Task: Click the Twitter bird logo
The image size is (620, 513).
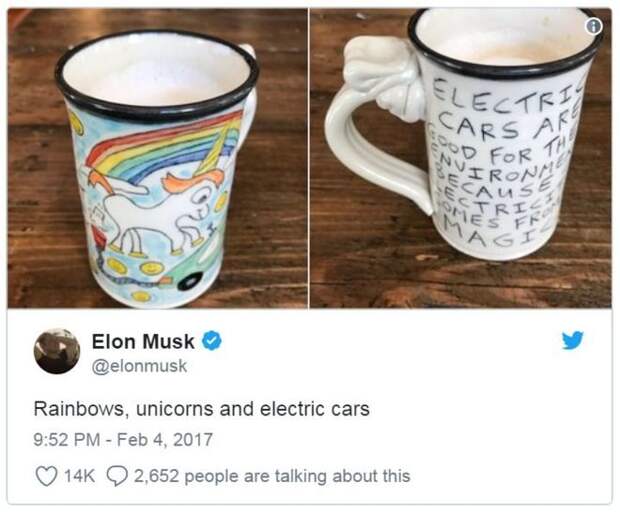Action: click(573, 340)
